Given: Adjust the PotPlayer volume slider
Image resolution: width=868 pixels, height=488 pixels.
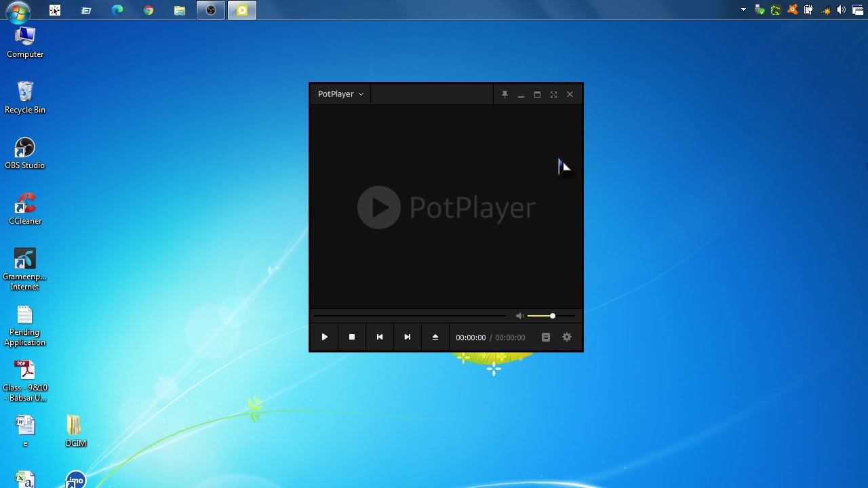Looking at the screenshot, I should [x=551, y=316].
